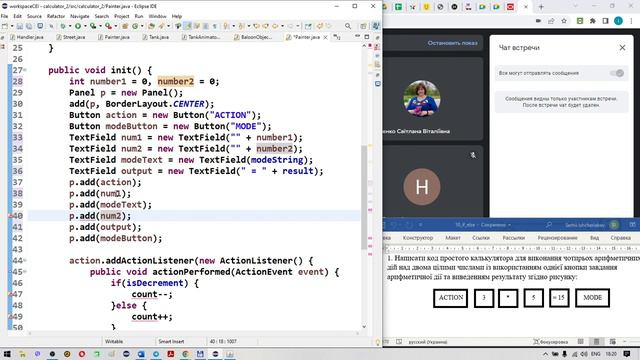Click the Debug bug icon in Eclipse toolbar
This screenshot has height=360, width=640.
tap(63, 26)
